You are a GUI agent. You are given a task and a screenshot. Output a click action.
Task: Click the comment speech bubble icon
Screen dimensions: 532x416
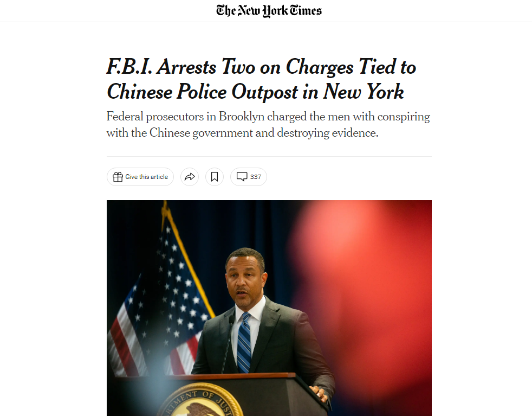(242, 177)
